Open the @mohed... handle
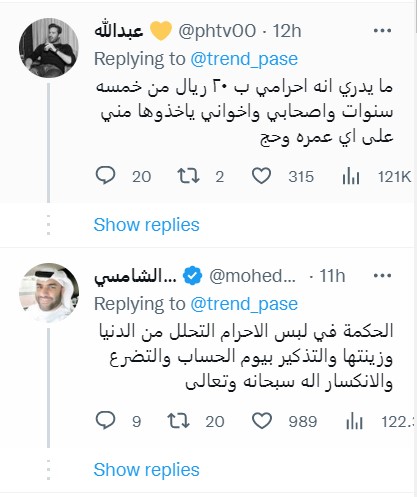 point(252,276)
